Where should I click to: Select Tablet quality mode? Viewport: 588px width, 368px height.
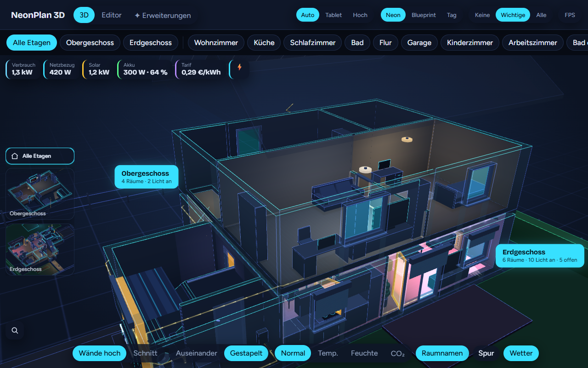click(x=334, y=15)
